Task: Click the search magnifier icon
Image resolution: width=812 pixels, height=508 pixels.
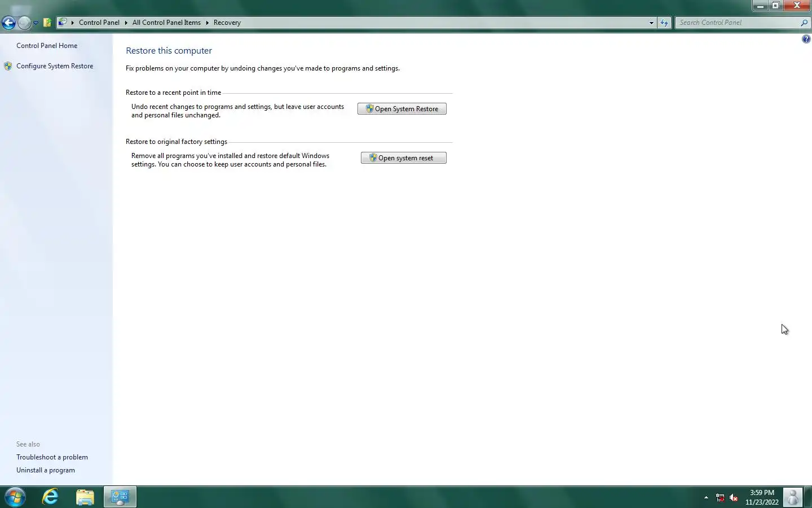Action: tap(804, 23)
